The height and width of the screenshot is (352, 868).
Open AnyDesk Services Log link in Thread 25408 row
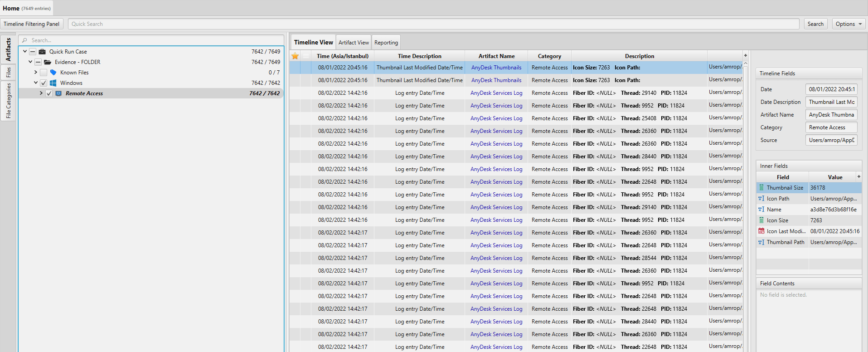tap(496, 118)
